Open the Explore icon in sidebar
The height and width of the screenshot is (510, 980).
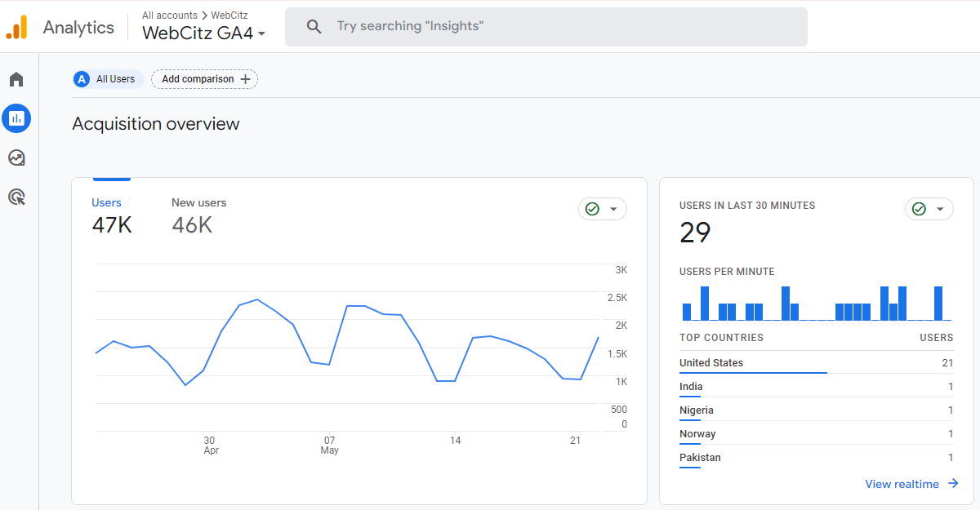tap(16, 157)
